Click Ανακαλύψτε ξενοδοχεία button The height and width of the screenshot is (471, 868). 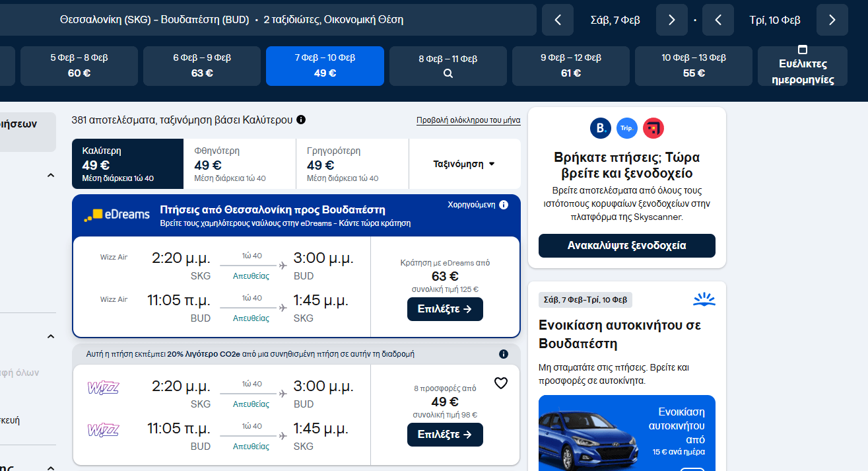(626, 246)
